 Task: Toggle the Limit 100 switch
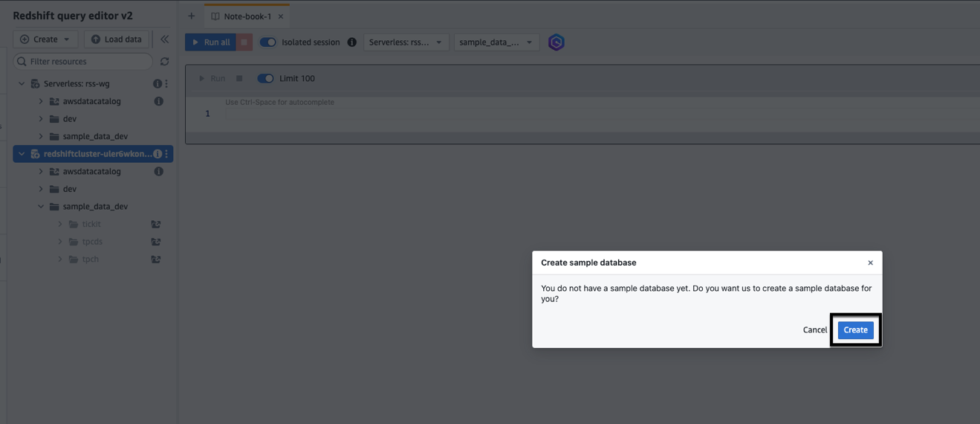[265, 78]
